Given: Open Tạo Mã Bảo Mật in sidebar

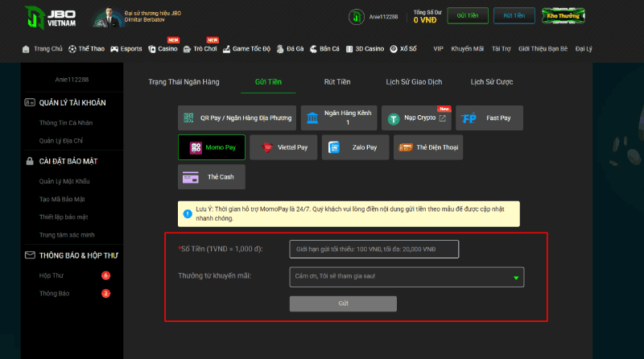Looking at the screenshot, I should click(x=62, y=199).
